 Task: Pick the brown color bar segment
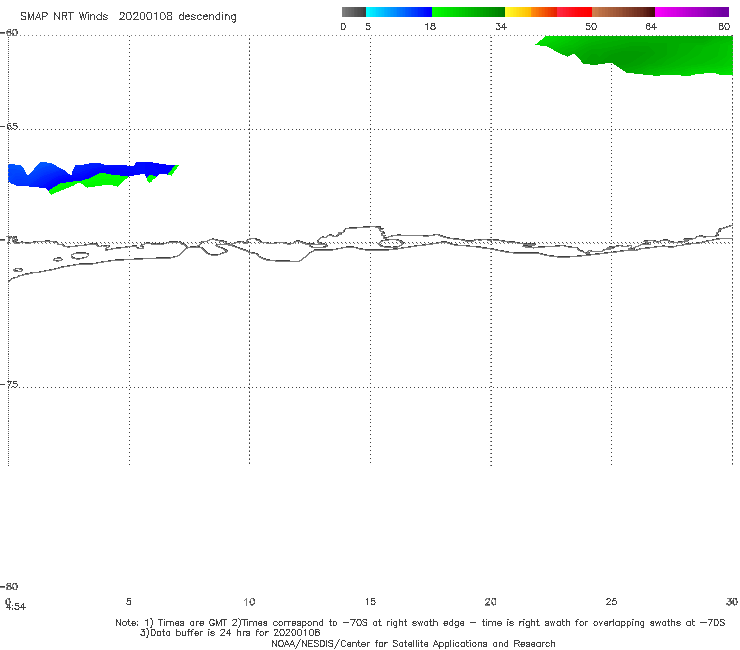tap(623, 12)
